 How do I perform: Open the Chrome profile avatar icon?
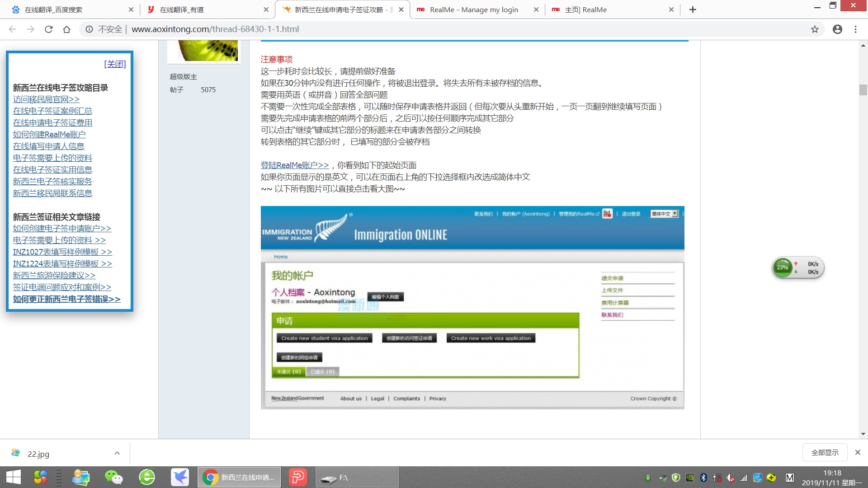pyautogui.click(x=837, y=29)
